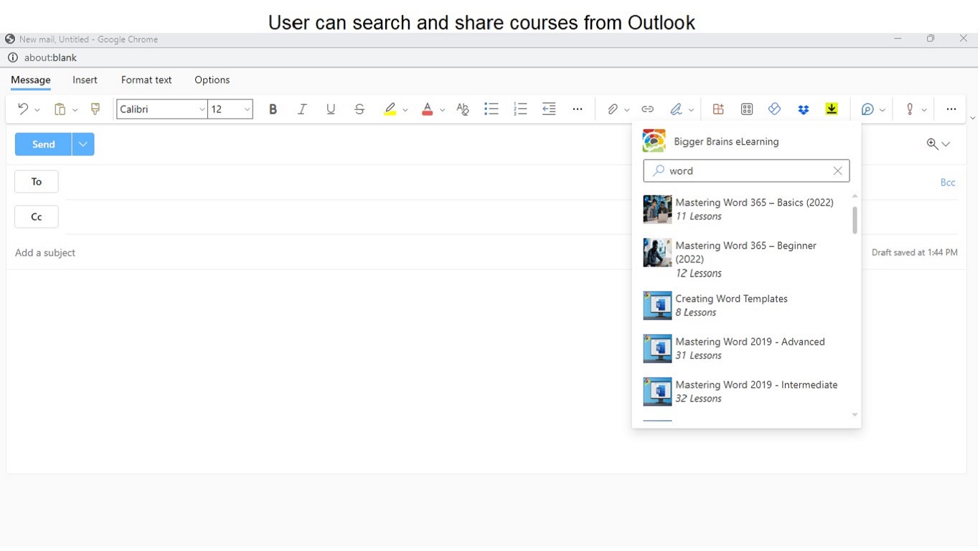Toggle Italic formatting

click(302, 109)
